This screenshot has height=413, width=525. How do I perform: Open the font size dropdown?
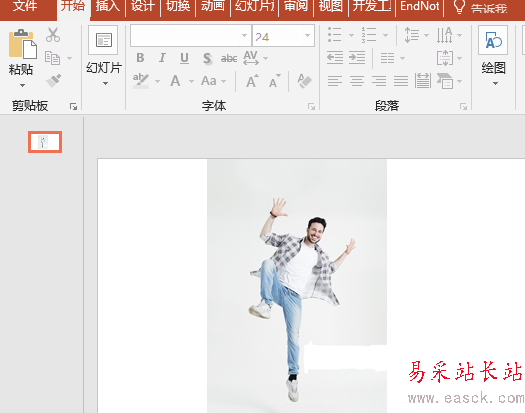tap(307, 36)
